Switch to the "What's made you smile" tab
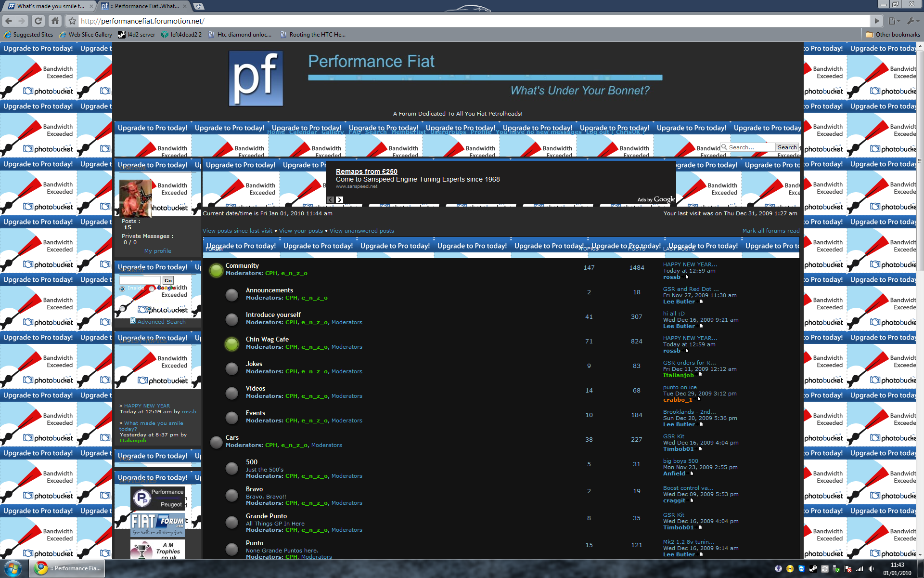This screenshot has height=578, width=924. 48,6
